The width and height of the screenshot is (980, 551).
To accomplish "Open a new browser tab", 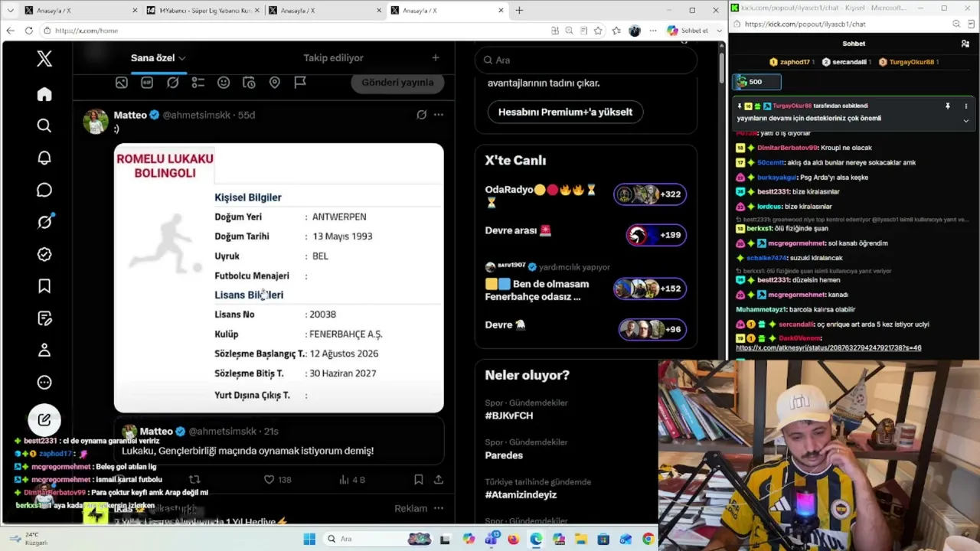I will (x=519, y=11).
